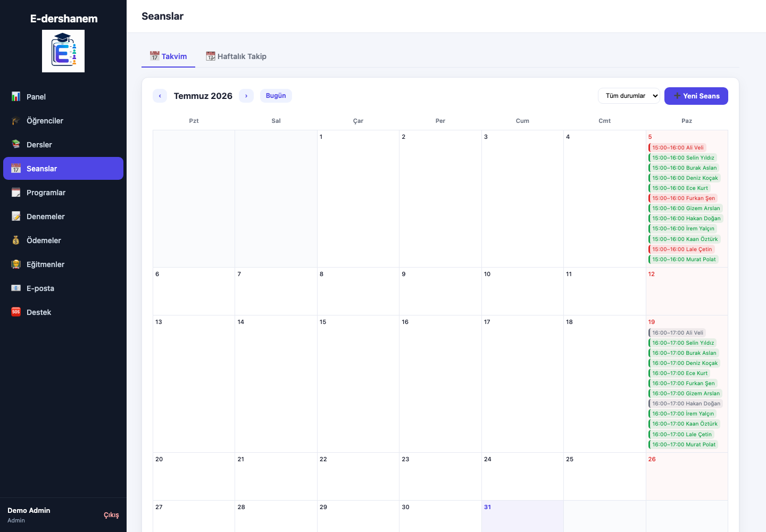Click the Ödemeler money bag icon

coord(16,240)
